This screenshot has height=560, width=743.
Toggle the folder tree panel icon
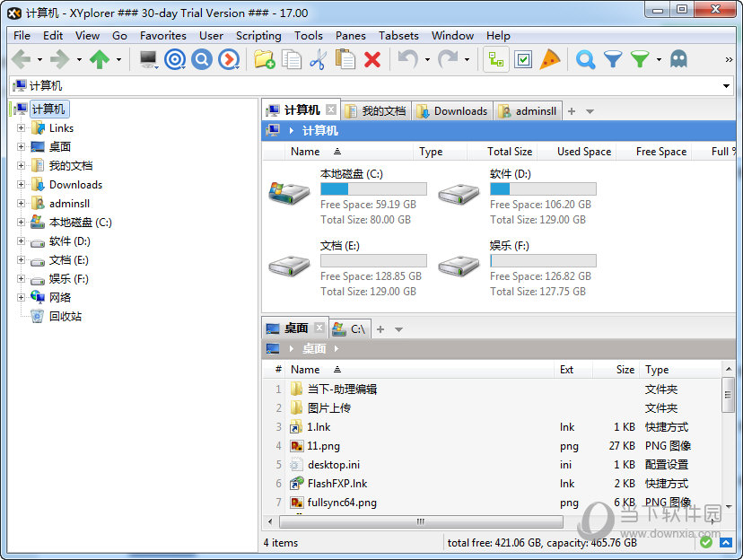click(496, 59)
